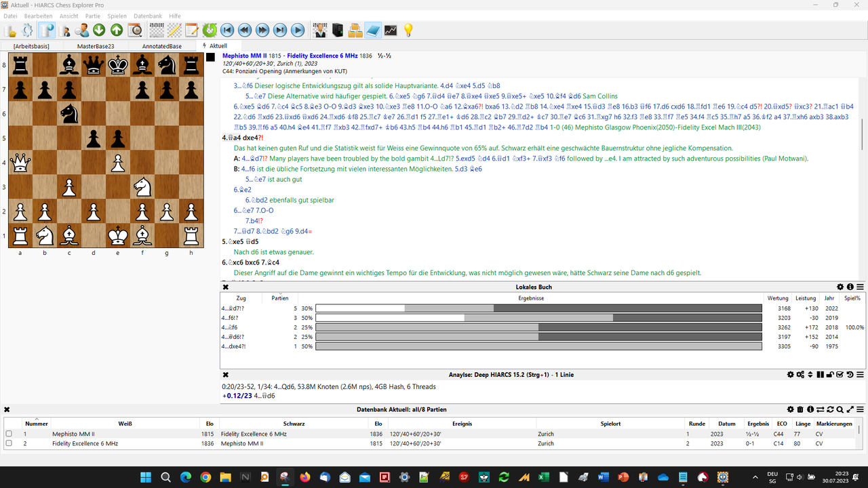Click the setup board position icon
868x488 pixels.
tap(157, 30)
